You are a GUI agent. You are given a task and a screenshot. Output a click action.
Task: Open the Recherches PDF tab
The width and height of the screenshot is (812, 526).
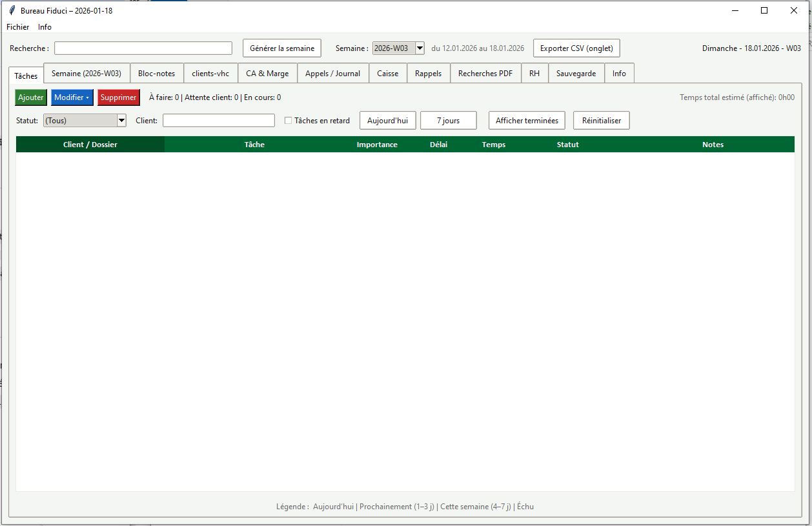point(485,74)
